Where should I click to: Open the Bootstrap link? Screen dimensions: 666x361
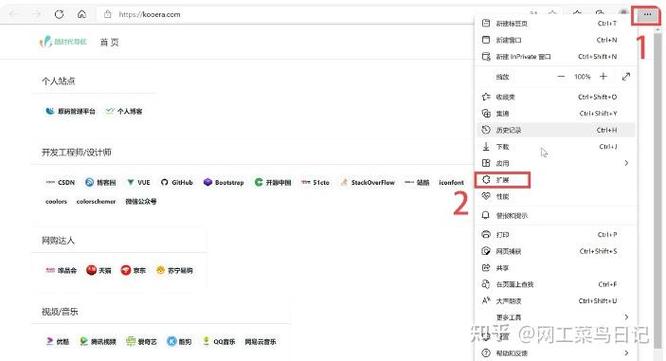(x=224, y=182)
